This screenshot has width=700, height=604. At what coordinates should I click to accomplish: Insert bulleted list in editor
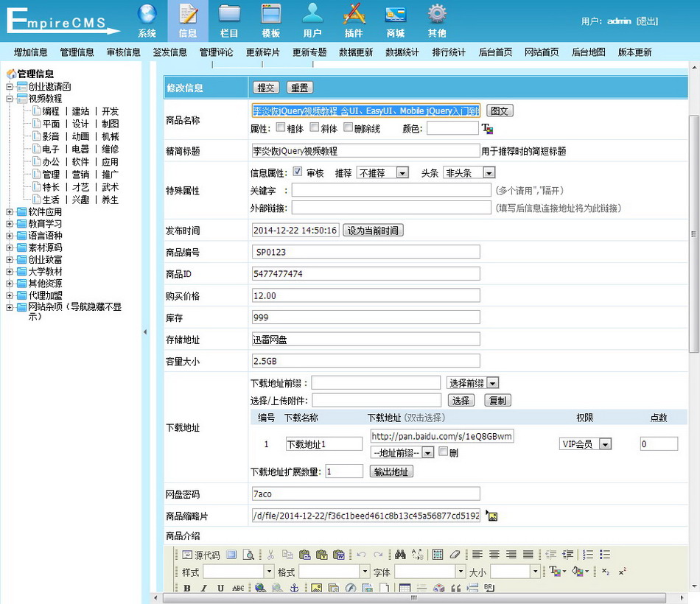605,555
